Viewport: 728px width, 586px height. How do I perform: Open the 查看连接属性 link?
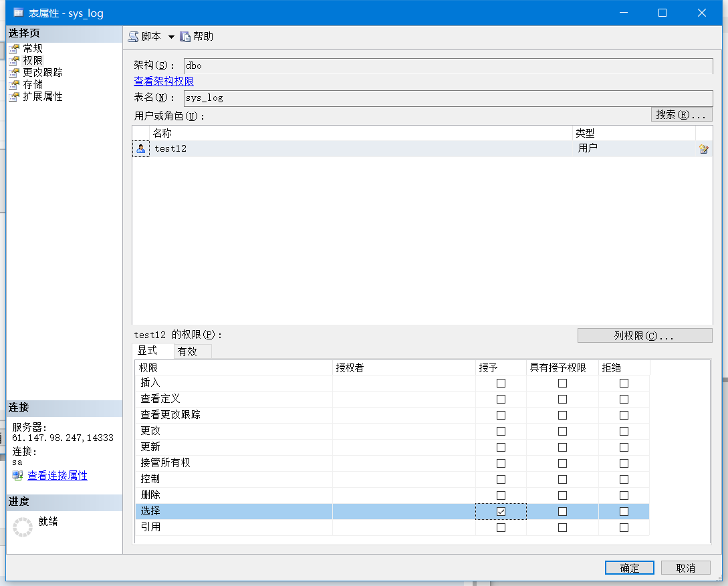tap(57, 476)
